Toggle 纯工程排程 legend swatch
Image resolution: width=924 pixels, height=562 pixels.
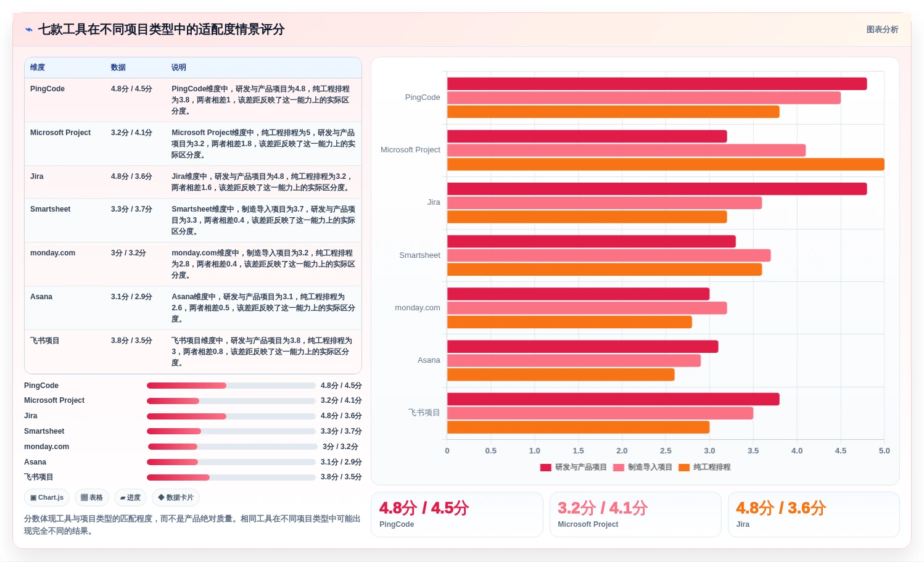coord(684,468)
